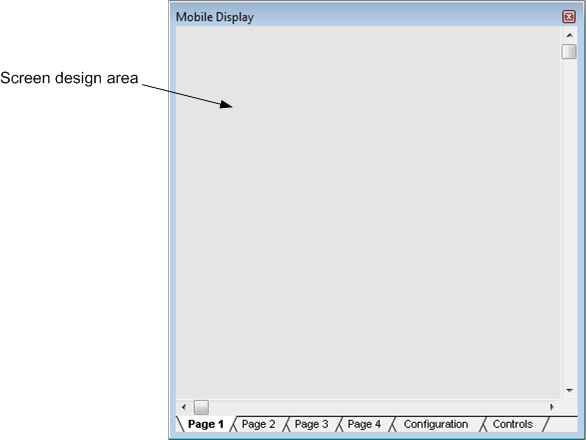The image size is (586, 440).
Task: Open the Configuration tab
Action: coord(436,424)
